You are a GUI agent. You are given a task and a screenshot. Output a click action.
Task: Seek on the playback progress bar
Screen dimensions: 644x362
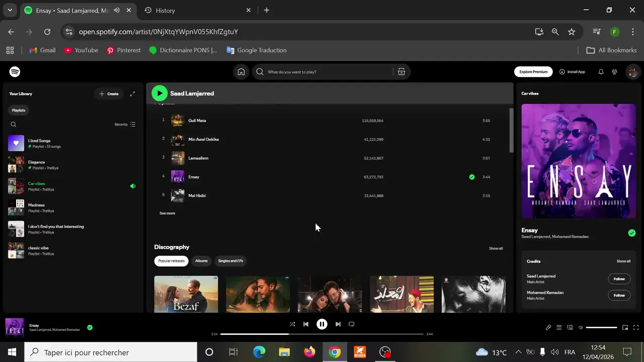pos(322,334)
